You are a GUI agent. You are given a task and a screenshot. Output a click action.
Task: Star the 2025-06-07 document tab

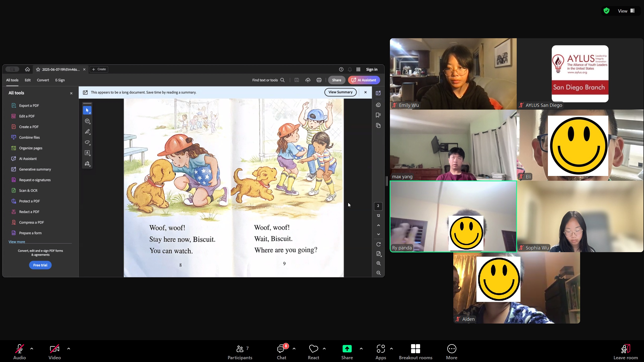(x=38, y=69)
